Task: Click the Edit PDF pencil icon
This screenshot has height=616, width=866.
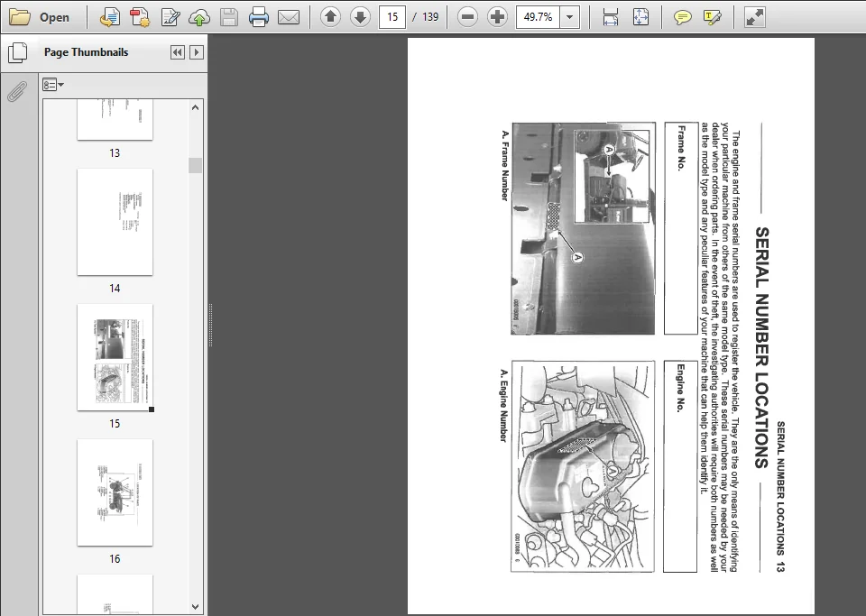Action: [x=170, y=17]
